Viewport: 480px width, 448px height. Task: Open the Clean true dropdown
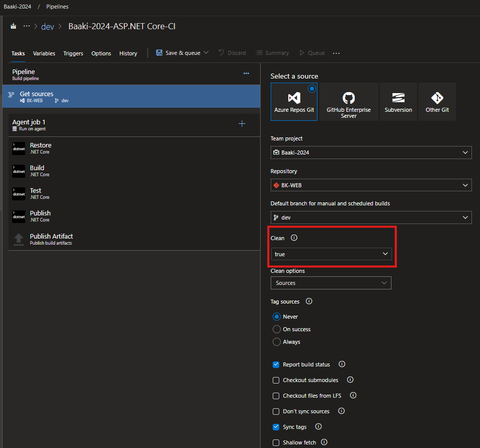(x=331, y=254)
